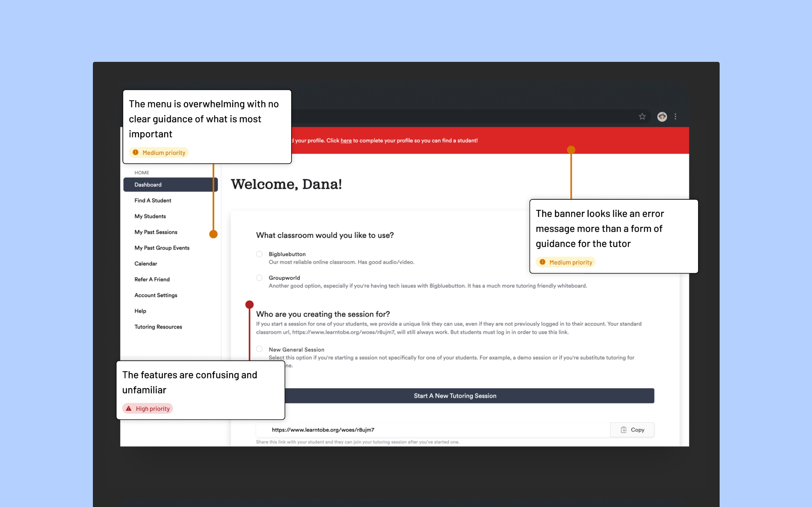812x507 pixels.
Task: Open the Help page
Action: coord(140,311)
